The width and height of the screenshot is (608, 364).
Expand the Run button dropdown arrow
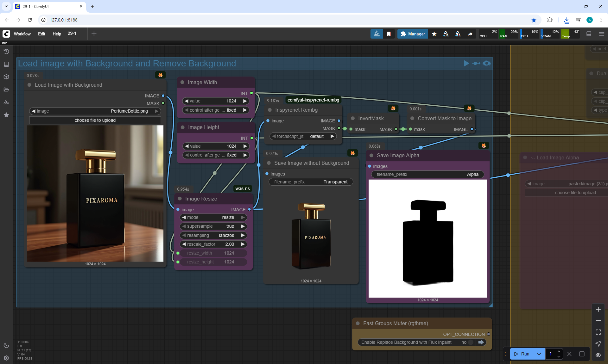click(539, 354)
